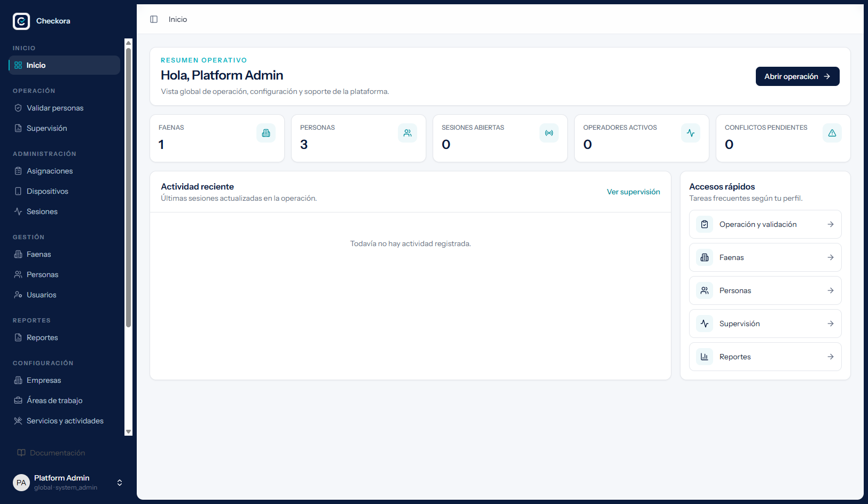Click the Faenas building icon card
868x504 pixels.
pos(266,133)
